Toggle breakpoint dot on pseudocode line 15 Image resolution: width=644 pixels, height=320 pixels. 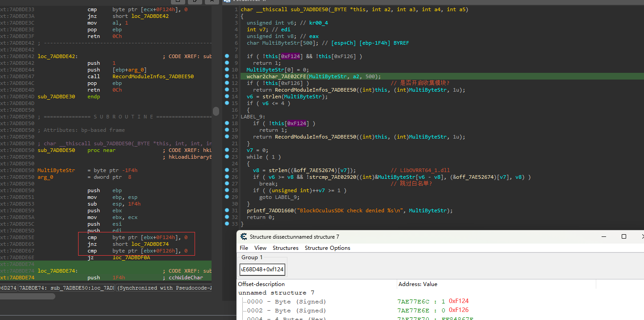227,103
